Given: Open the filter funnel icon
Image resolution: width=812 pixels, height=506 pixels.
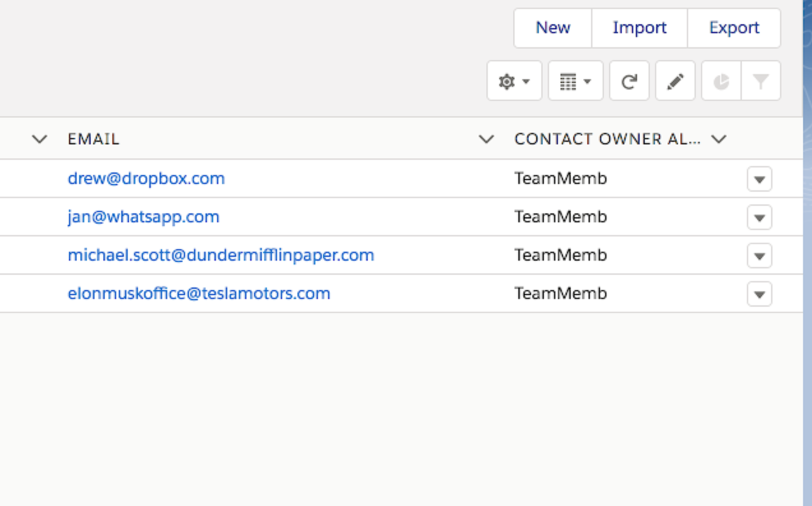Looking at the screenshot, I should click(x=761, y=81).
